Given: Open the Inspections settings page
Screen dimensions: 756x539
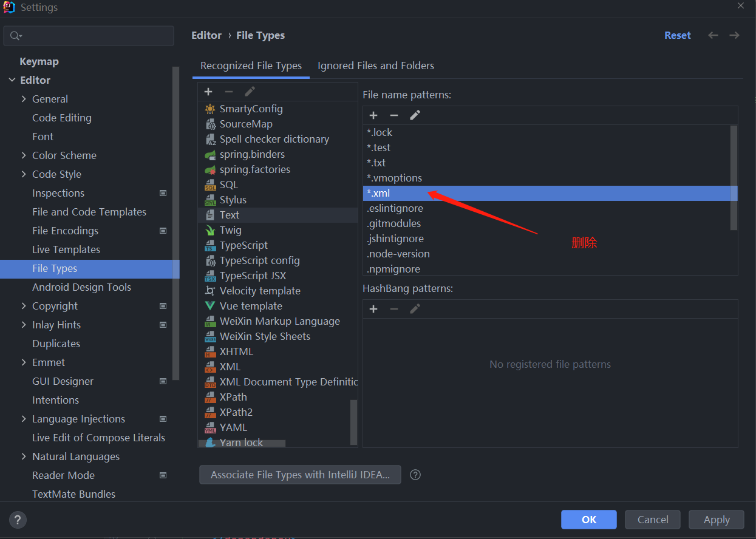Looking at the screenshot, I should (x=58, y=193).
